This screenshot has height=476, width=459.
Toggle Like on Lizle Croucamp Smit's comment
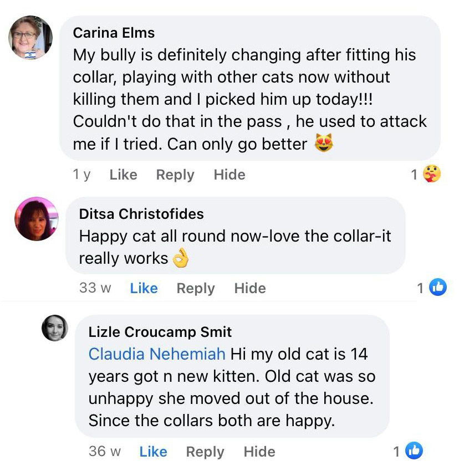pos(153,452)
